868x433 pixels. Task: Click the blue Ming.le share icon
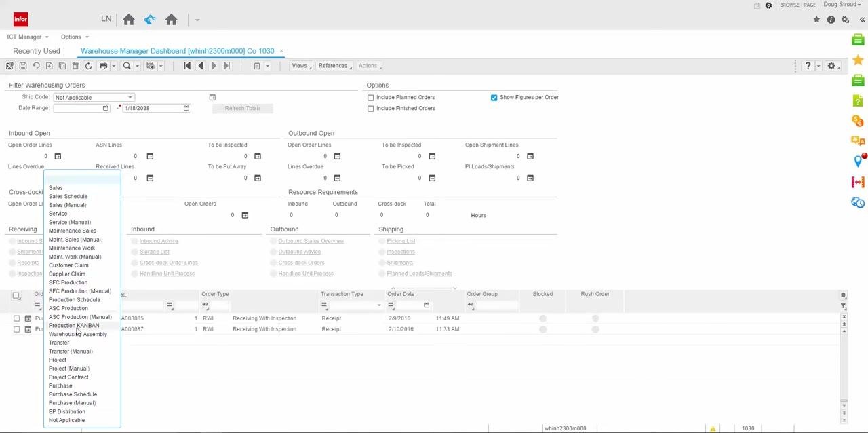point(150,20)
